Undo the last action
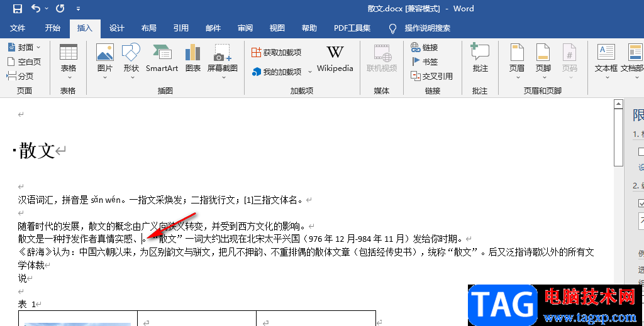 tap(36, 8)
